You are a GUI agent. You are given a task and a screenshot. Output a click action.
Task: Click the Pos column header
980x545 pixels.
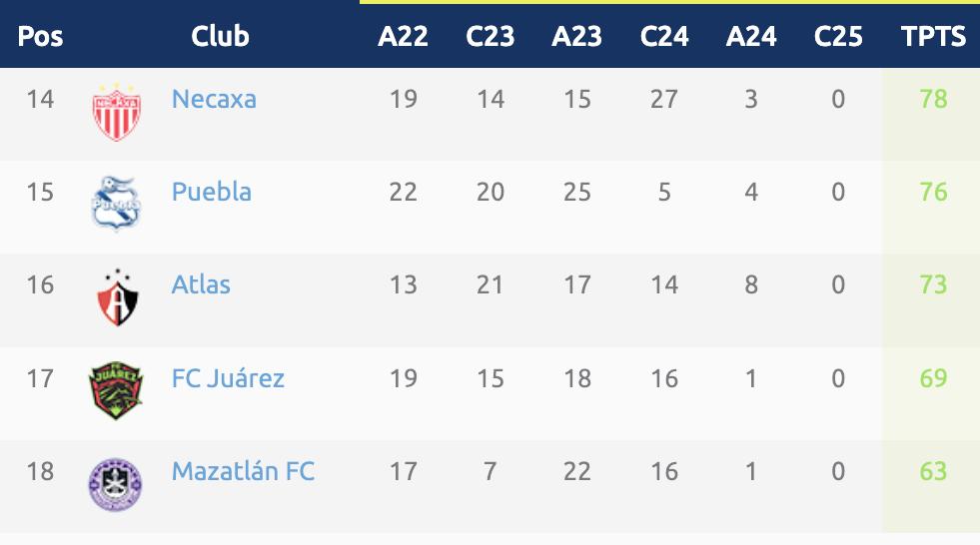point(41,37)
